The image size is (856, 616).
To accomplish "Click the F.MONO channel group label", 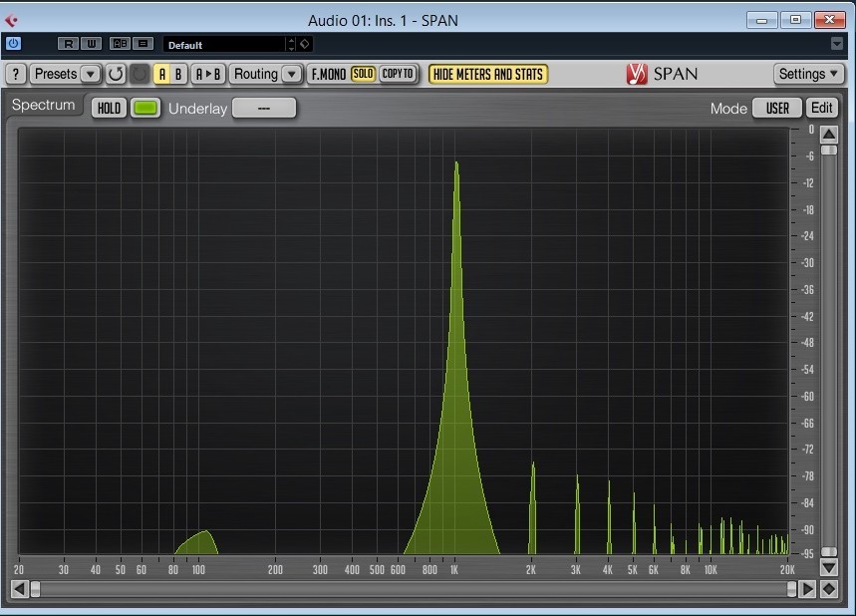I will point(329,74).
